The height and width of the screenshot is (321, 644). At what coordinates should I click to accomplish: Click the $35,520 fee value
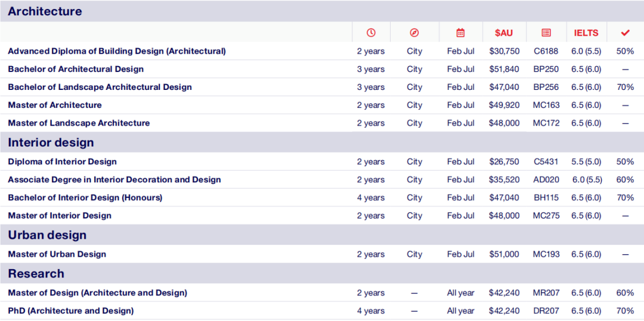coord(504,180)
